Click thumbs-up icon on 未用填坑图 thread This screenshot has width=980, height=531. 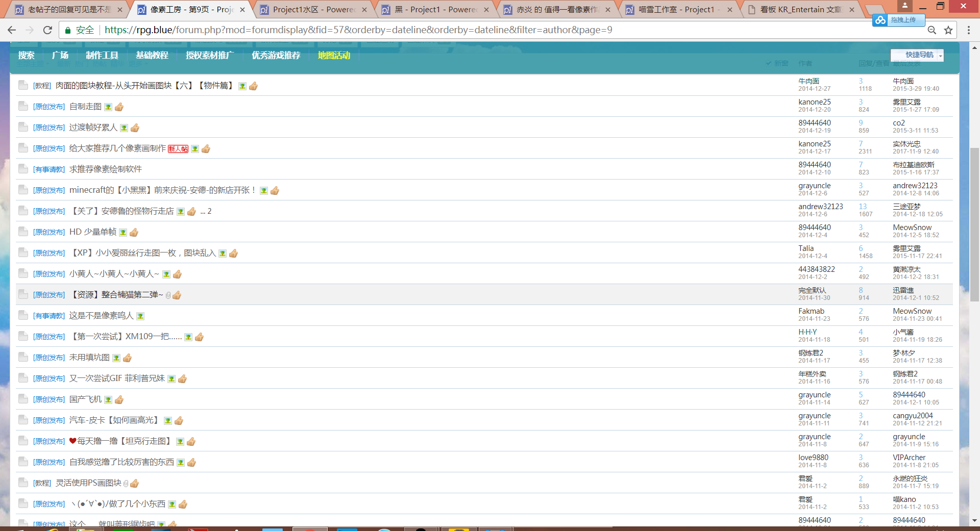pyautogui.click(x=127, y=358)
